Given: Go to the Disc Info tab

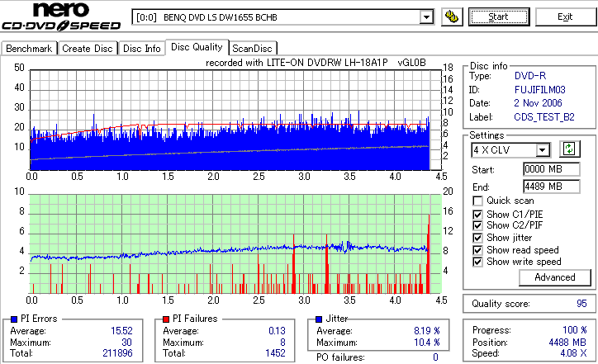Looking at the screenshot, I should pyautogui.click(x=141, y=49).
